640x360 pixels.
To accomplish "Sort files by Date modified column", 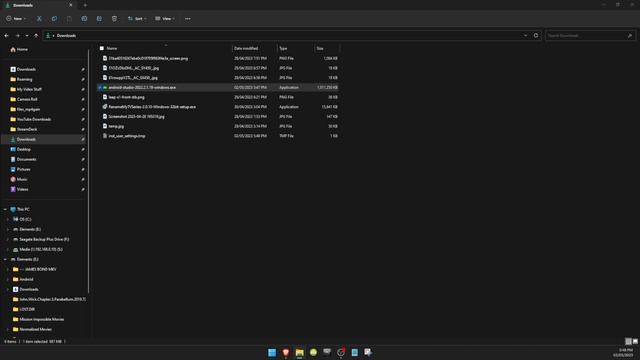I will click(255, 48).
